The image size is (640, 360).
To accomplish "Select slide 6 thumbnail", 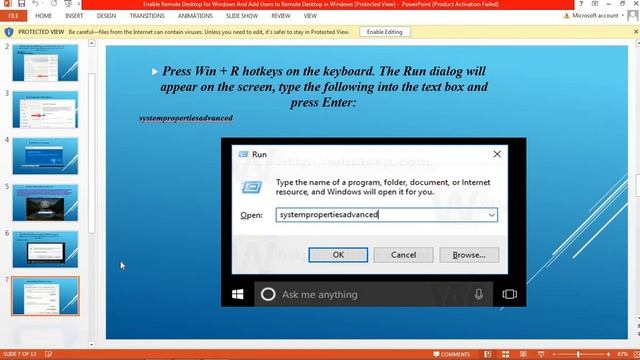I will coord(45,249).
